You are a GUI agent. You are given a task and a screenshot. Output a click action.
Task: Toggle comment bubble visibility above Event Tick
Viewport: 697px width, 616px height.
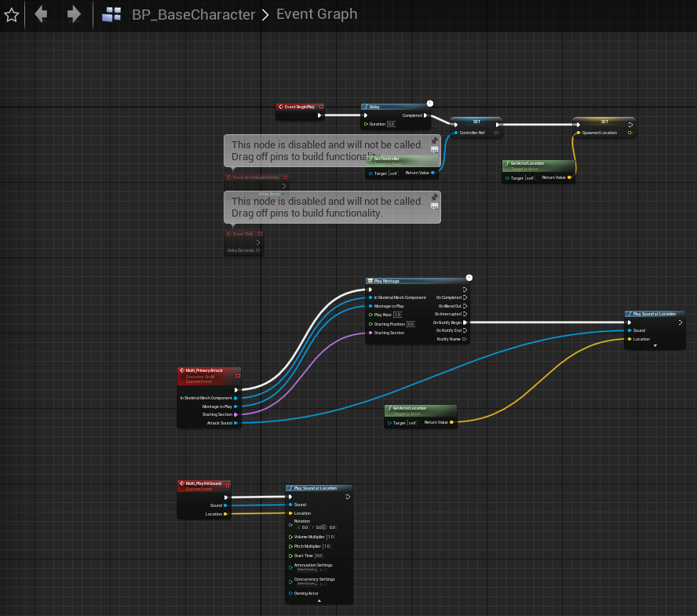(x=435, y=206)
